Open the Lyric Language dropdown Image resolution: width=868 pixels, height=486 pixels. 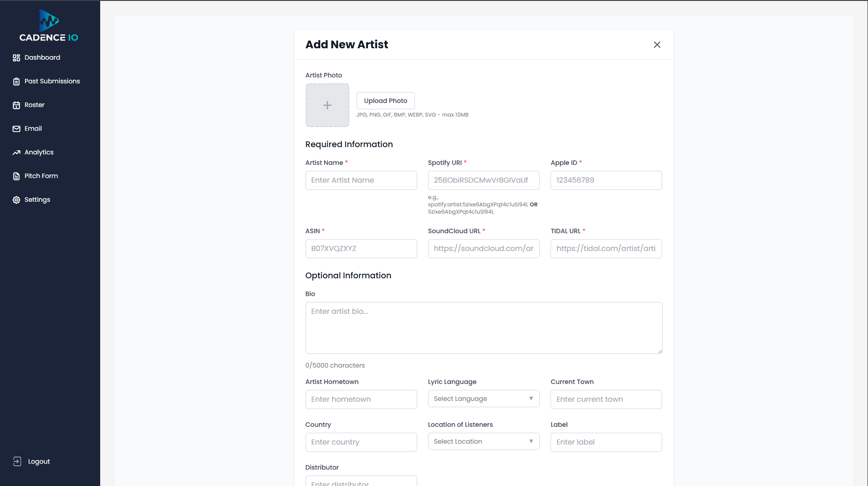[x=484, y=399]
